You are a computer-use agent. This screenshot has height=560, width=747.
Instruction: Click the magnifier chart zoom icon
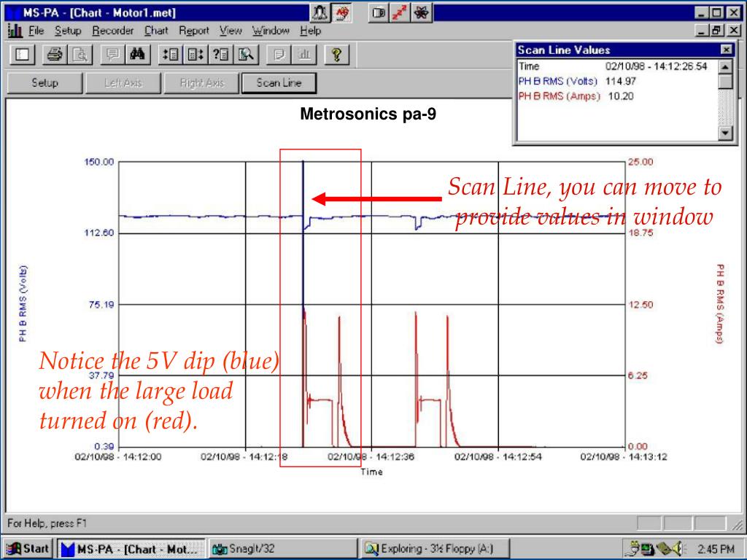tap(246, 55)
